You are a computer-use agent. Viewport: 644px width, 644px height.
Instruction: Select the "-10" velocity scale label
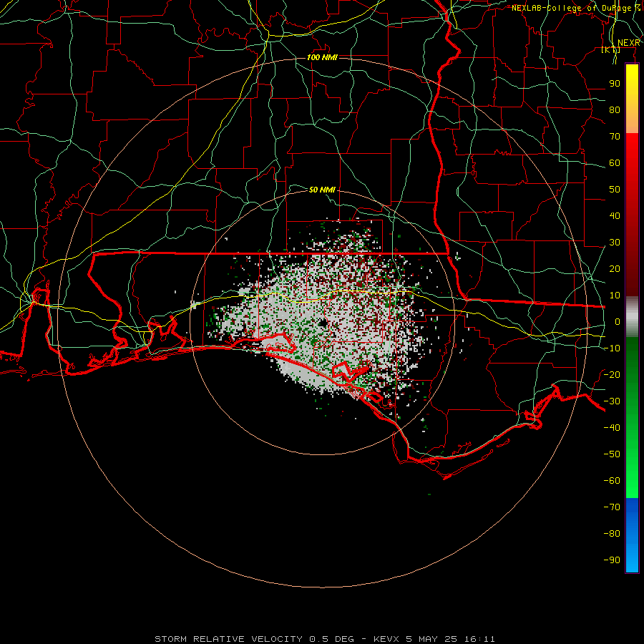coord(612,348)
